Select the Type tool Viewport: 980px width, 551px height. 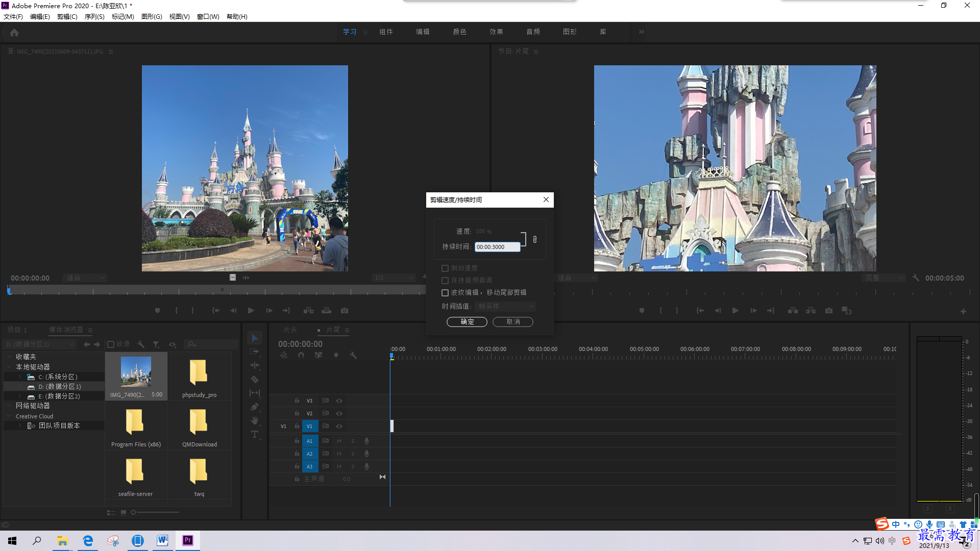point(254,434)
